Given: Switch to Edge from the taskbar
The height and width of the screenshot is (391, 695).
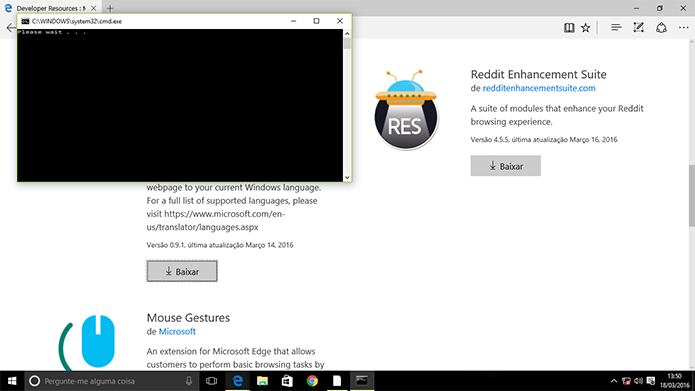Looking at the screenshot, I should (238, 381).
